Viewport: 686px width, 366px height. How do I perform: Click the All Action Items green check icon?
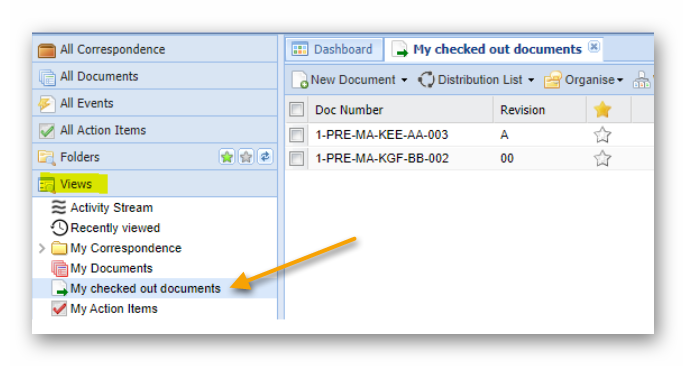47,131
